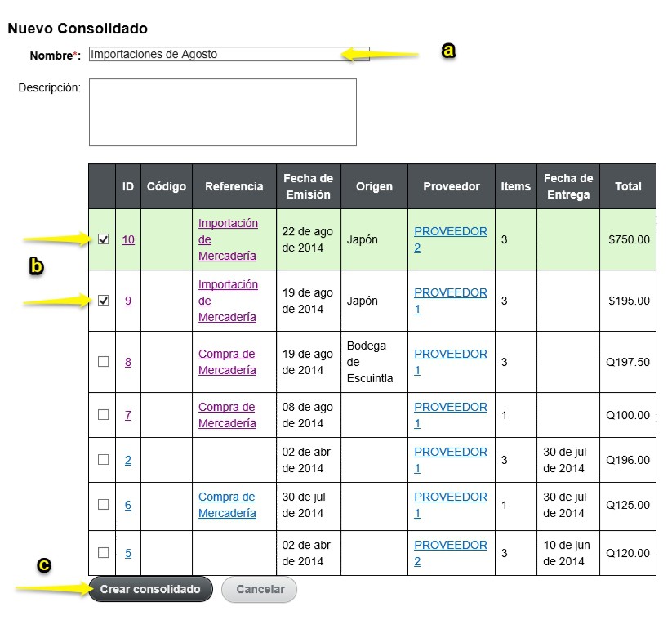Enable the checkbox for order ID 6
Image resolution: width=672 pixels, height=629 pixels.
[103, 505]
